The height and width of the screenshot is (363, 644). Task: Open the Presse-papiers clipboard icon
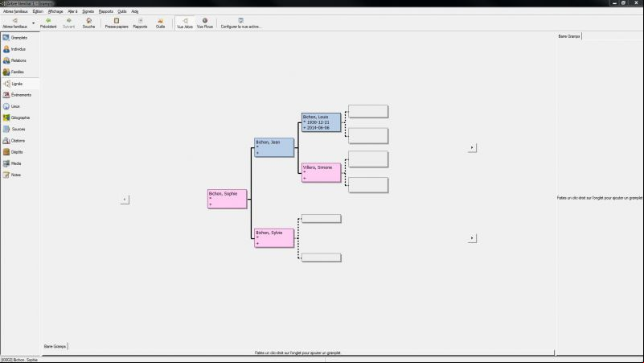pyautogui.click(x=117, y=21)
